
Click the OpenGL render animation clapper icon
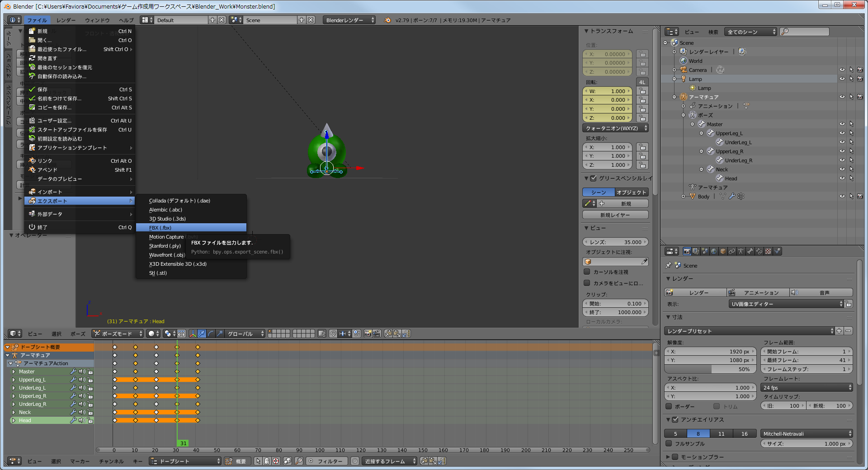tap(377, 334)
